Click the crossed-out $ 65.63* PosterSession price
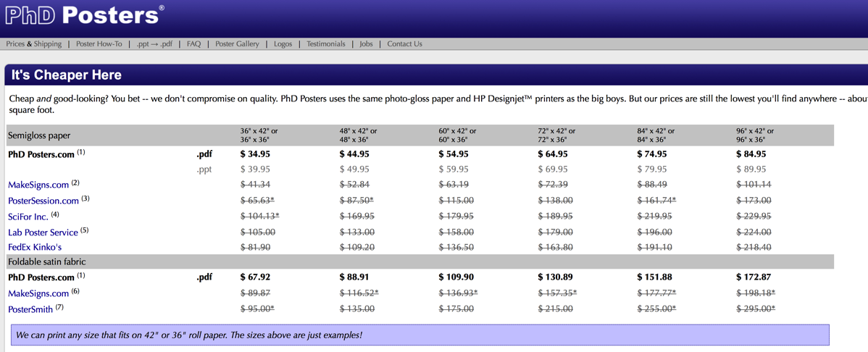The height and width of the screenshot is (352, 868). coord(257,201)
